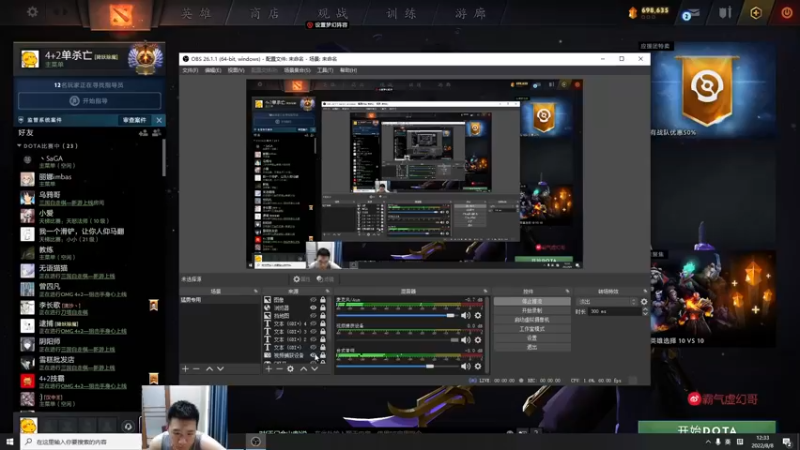Image resolution: width=800 pixels, height=450 pixels.
Task: Click the party group icon beside add friend
Action: [157, 133]
